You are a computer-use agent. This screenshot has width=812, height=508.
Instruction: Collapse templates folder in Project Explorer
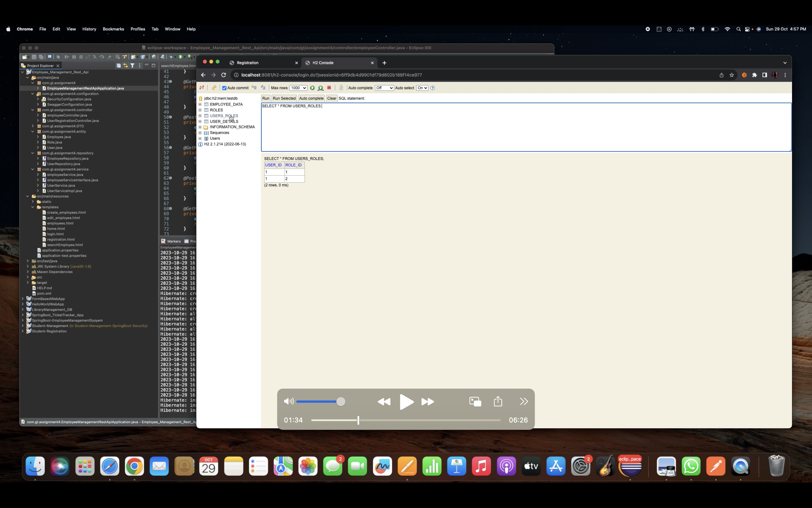[33, 207]
